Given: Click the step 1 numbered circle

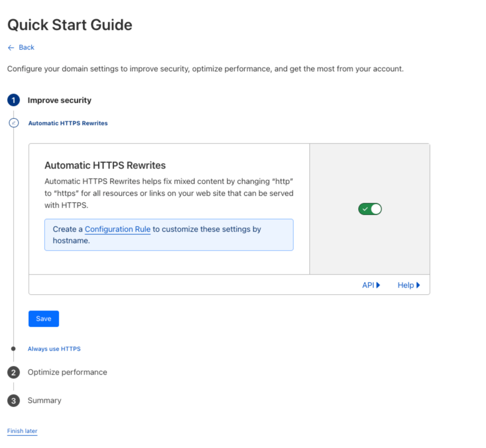Looking at the screenshot, I should (x=14, y=101).
